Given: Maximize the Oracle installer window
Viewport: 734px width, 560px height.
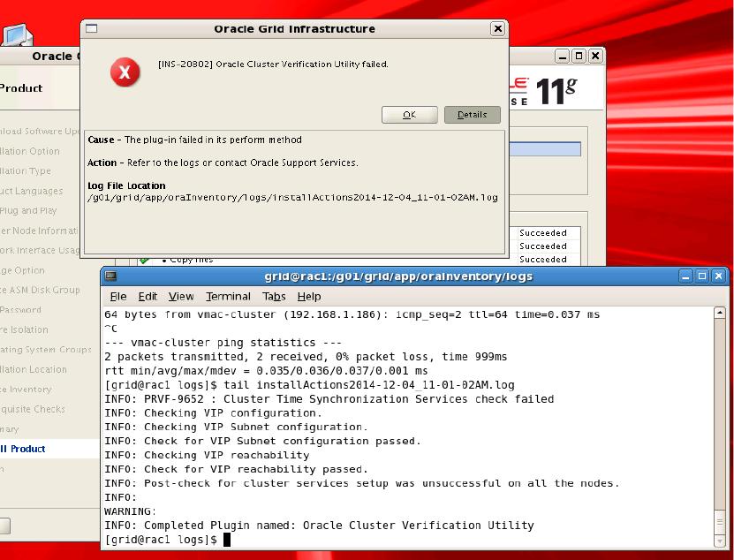Looking at the screenshot, I should click(x=579, y=57).
